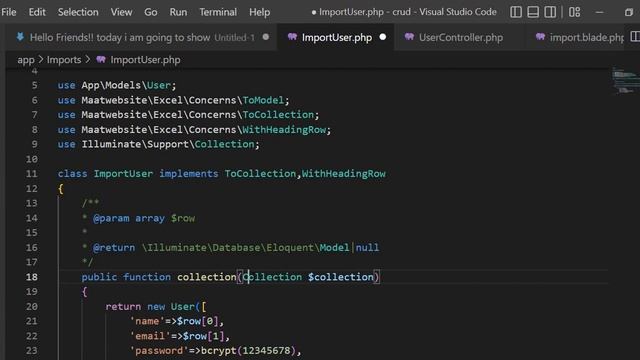Click opening brace on line 12
Viewport: 640px width, 360px height.
60,189
